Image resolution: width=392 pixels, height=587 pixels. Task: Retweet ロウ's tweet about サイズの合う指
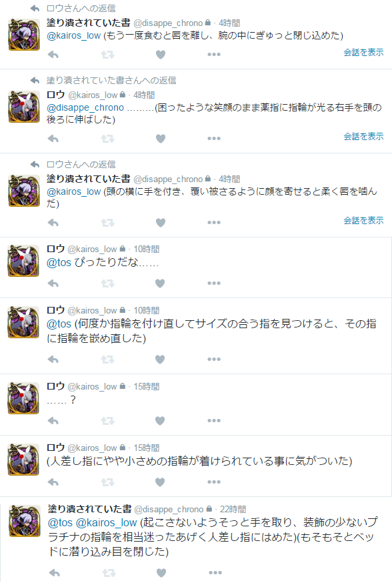(x=107, y=360)
